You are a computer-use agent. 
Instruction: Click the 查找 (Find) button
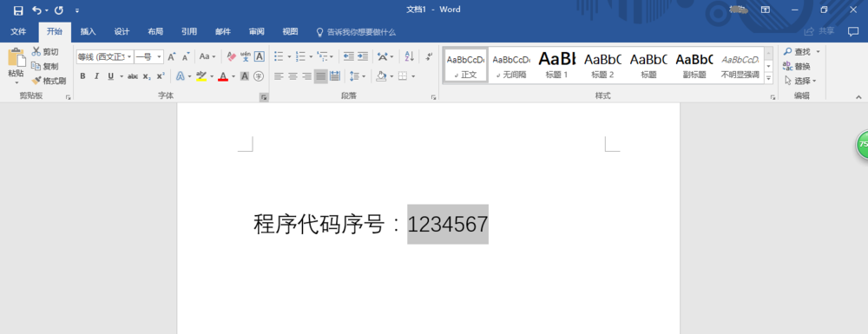tap(801, 52)
